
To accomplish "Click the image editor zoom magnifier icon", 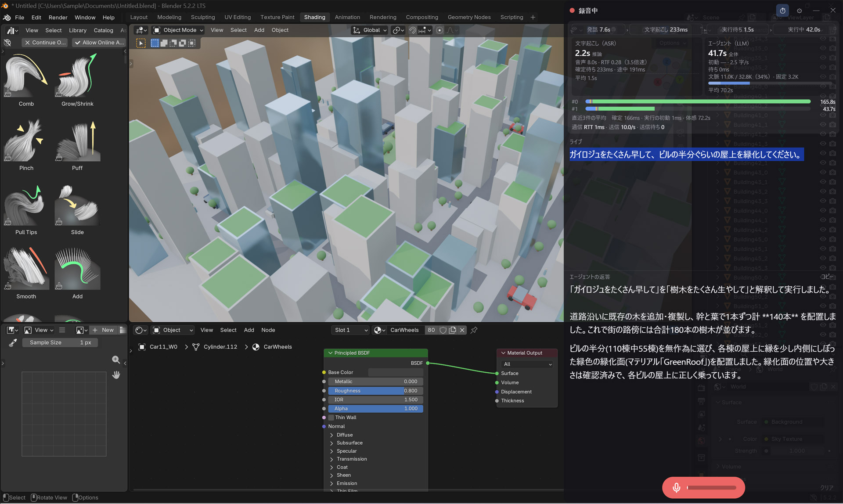I will 116,360.
